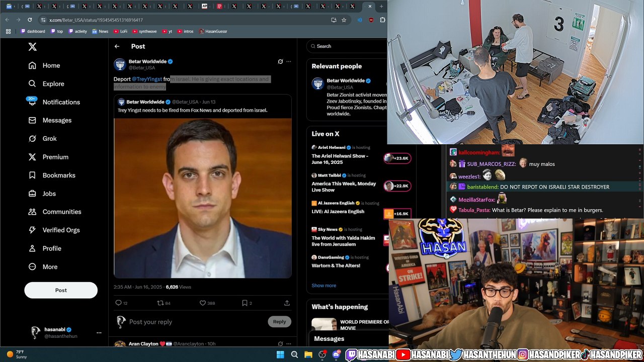Open the @TreyYingst mention link
The image size is (644, 362).
(x=147, y=79)
